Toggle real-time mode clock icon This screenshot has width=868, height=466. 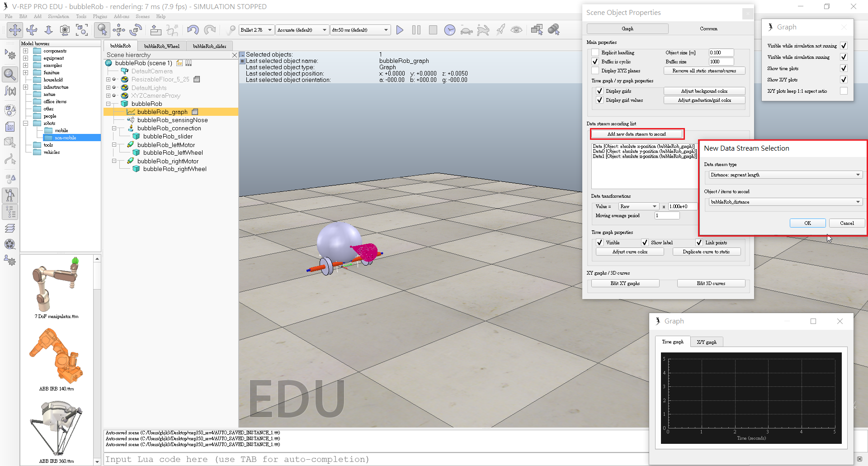click(x=450, y=30)
